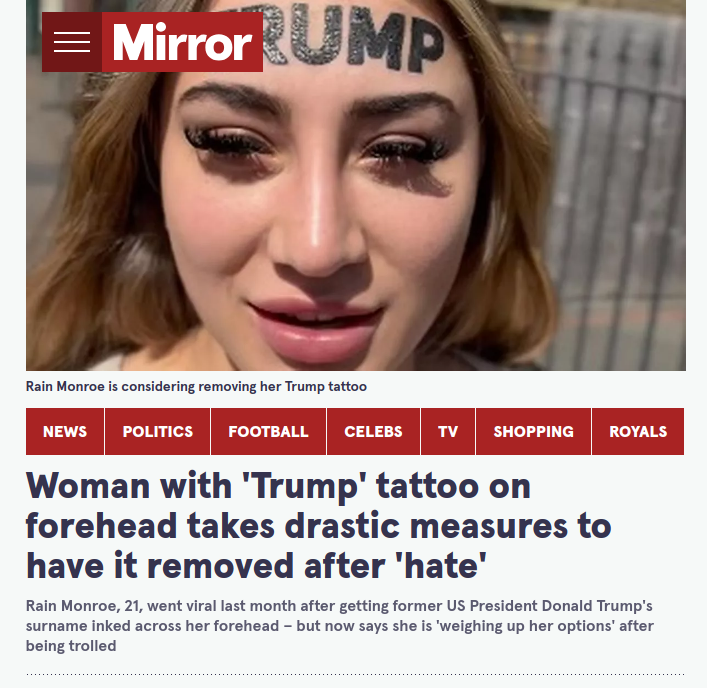Go to the POLITICS section
The height and width of the screenshot is (688, 707).
[x=157, y=431]
